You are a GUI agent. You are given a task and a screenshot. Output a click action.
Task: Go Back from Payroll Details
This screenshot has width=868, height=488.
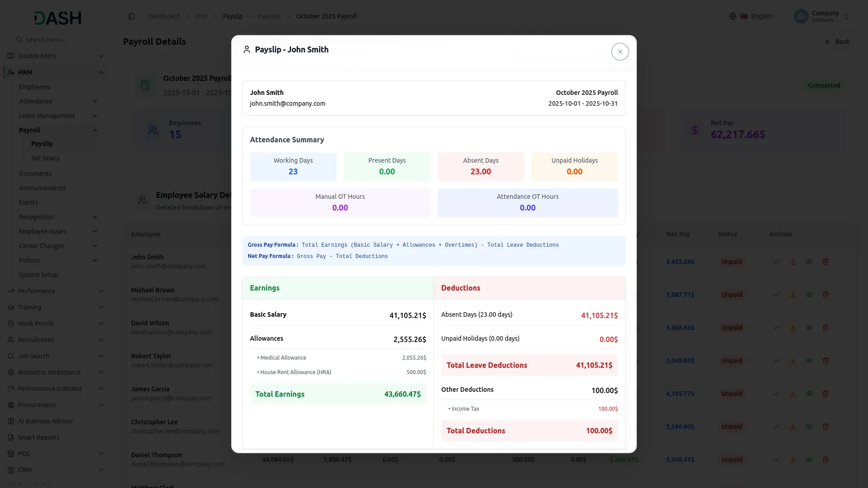click(x=837, y=42)
